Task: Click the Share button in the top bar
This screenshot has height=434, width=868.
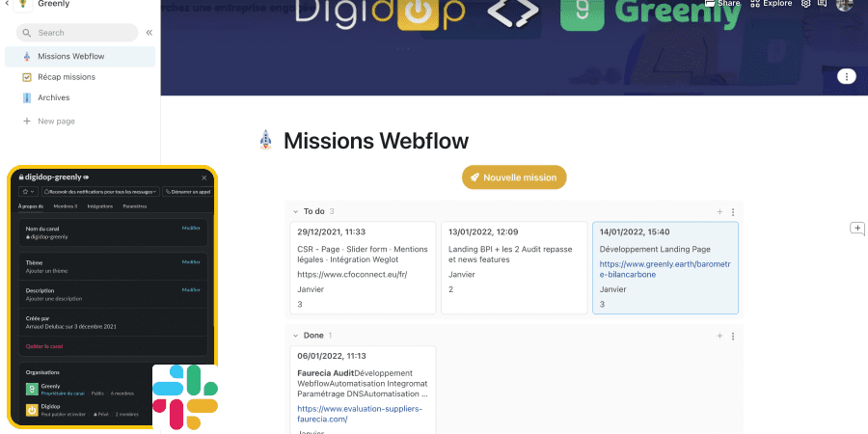Action: [723, 3]
